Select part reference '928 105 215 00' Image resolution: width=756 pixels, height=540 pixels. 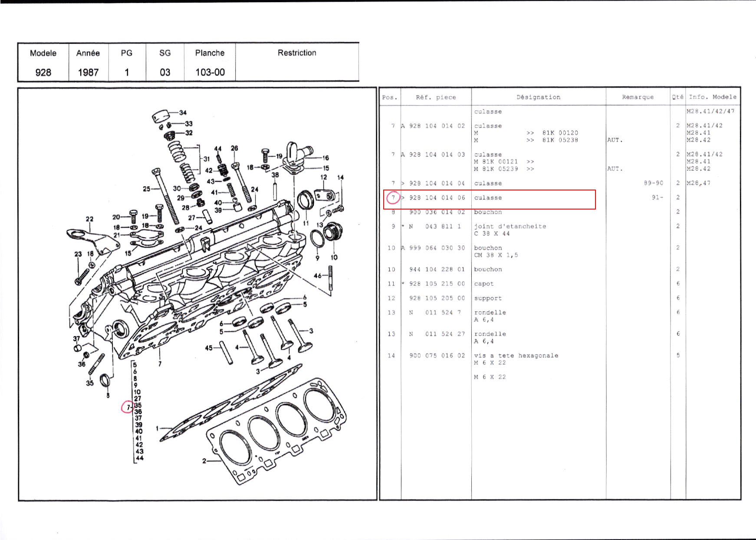click(437, 284)
